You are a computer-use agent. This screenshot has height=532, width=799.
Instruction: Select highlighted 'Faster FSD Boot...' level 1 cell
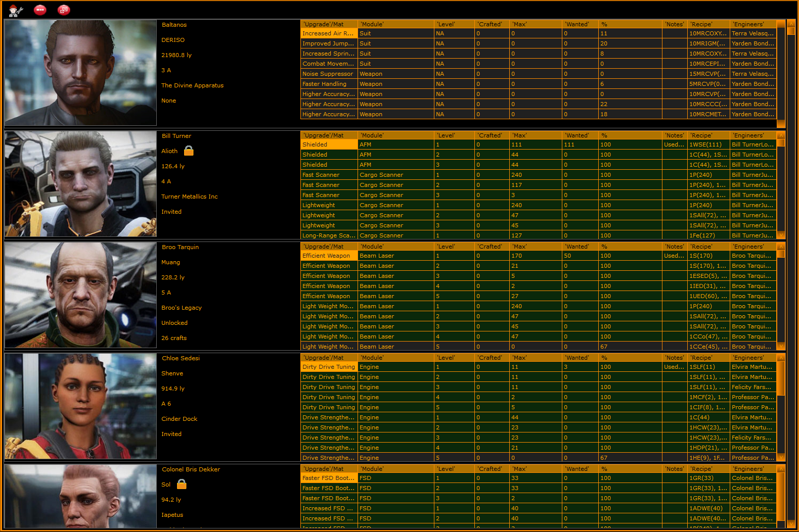[329, 478]
